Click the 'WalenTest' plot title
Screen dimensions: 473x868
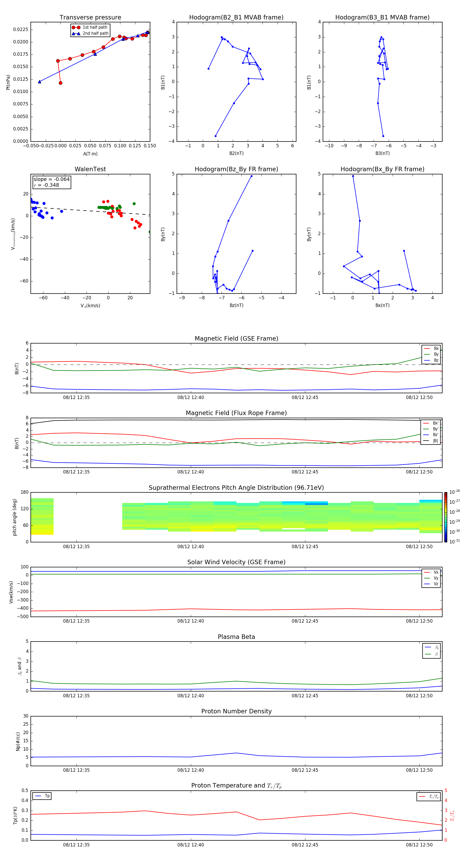click(90, 169)
